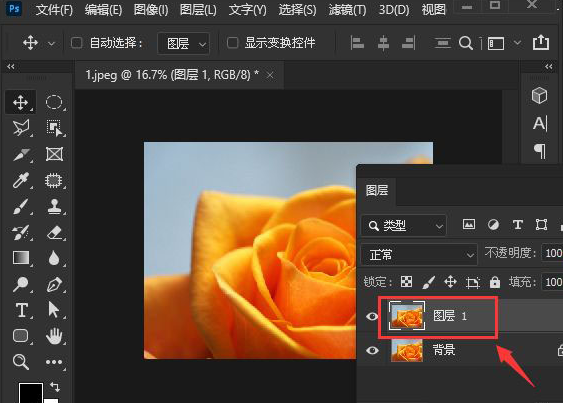Screen dimensions: 563x403
Task: Select the Frame tool
Action: (54, 154)
